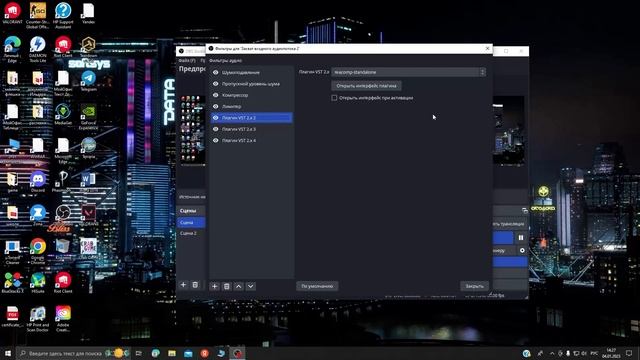Image resolution: width=640 pixels, height=360 pixels.
Task: Remove scene with OBS trash icon
Action: [195, 285]
